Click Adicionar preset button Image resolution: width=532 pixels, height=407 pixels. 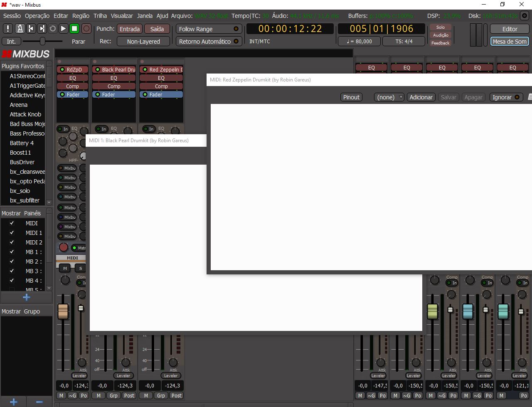click(421, 97)
